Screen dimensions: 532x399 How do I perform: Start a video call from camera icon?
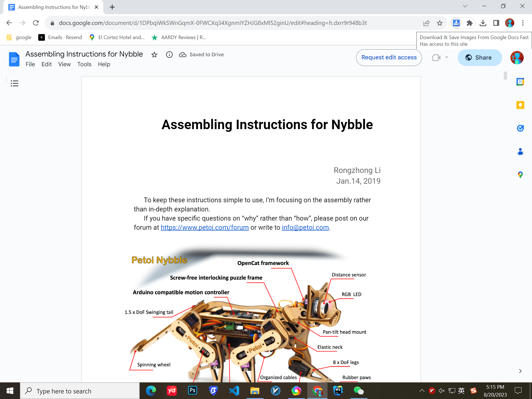(436, 57)
